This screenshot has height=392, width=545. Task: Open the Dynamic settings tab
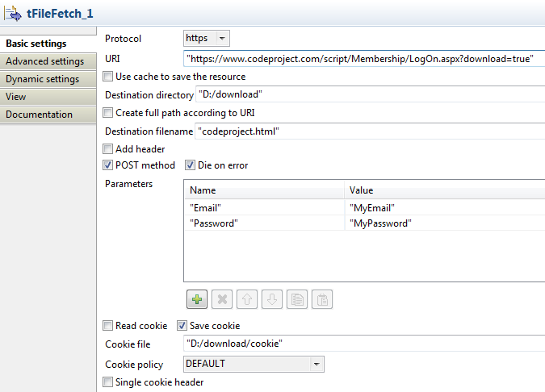(x=43, y=79)
